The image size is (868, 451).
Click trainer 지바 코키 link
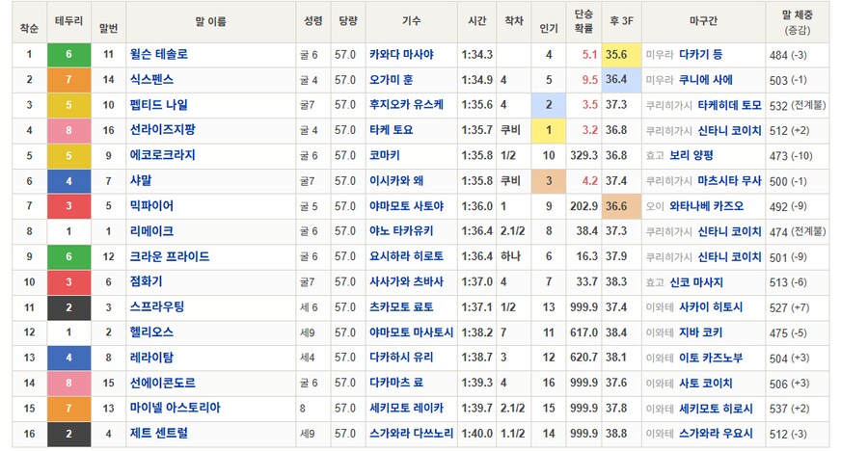click(x=701, y=332)
